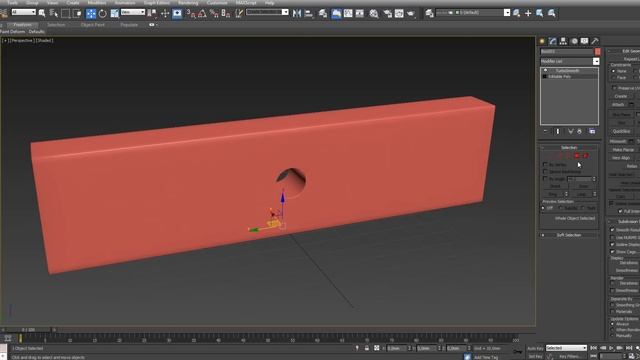The height and width of the screenshot is (360, 640).
Task: Open the Customize menu
Action: coord(217,2)
